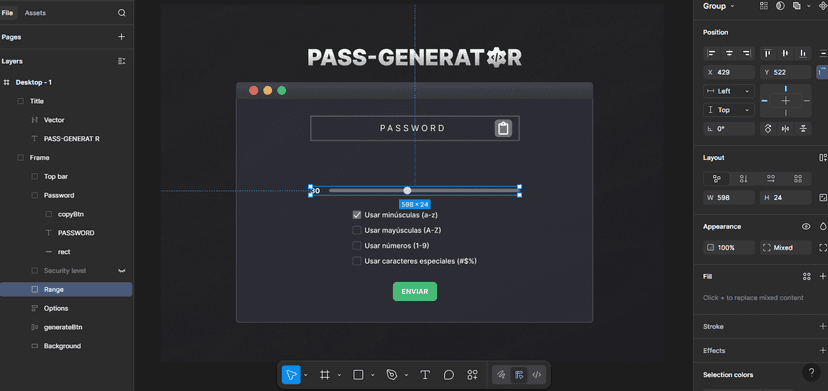Show hidden Security level layer
This screenshot has height=391, width=828.
[121, 271]
